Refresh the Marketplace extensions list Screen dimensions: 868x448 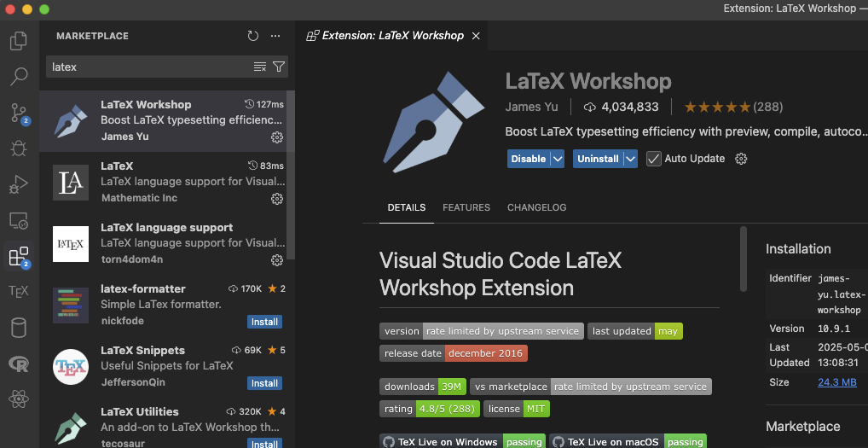tap(253, 36)
